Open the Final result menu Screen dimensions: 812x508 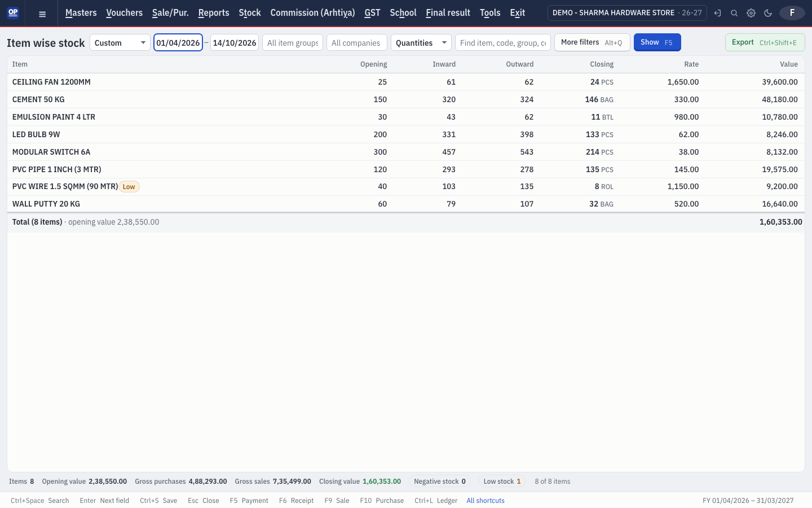coord(448,13)
